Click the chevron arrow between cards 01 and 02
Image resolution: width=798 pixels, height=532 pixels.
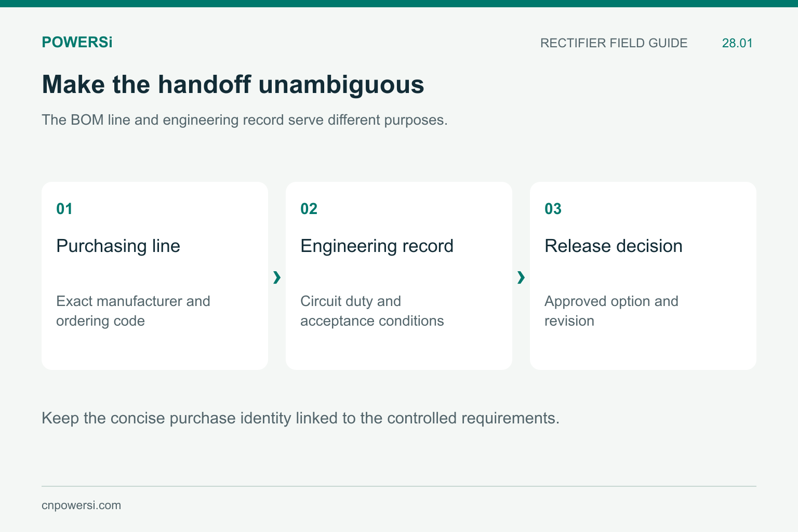277,277
